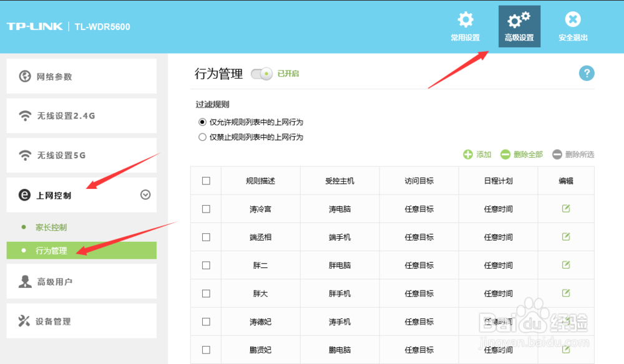
Task: Toggle the 行为管理 switch off
Action: (261, 74)
